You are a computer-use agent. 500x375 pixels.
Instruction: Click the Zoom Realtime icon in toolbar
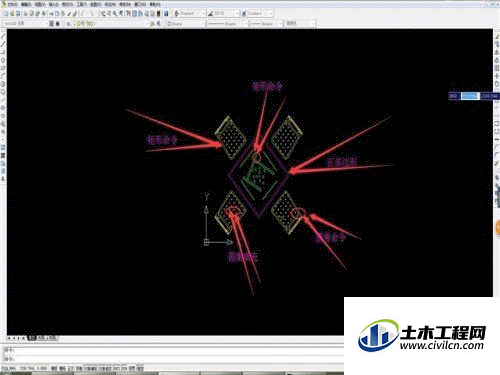click(109, 14)
